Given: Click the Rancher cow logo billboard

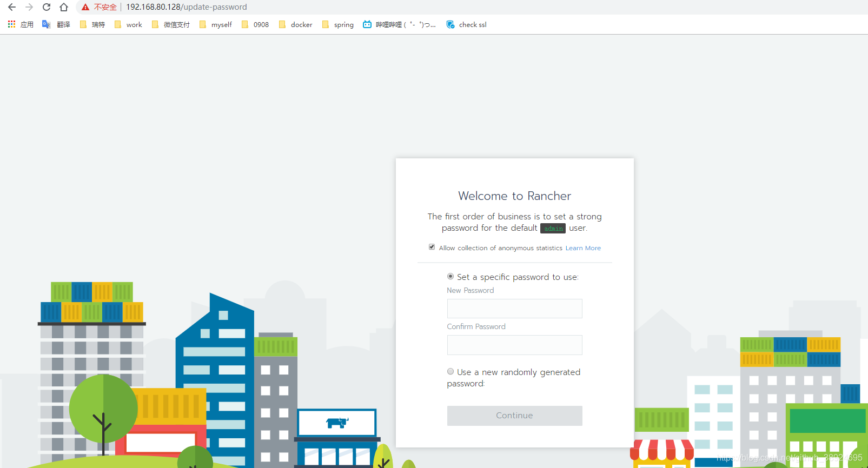Looking at the screenshot, I should click(336, 423).
